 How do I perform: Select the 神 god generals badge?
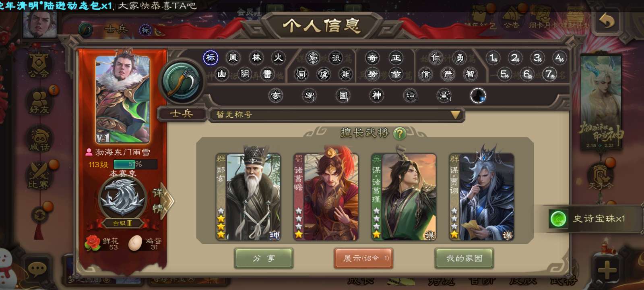click(x=376, y=95)
